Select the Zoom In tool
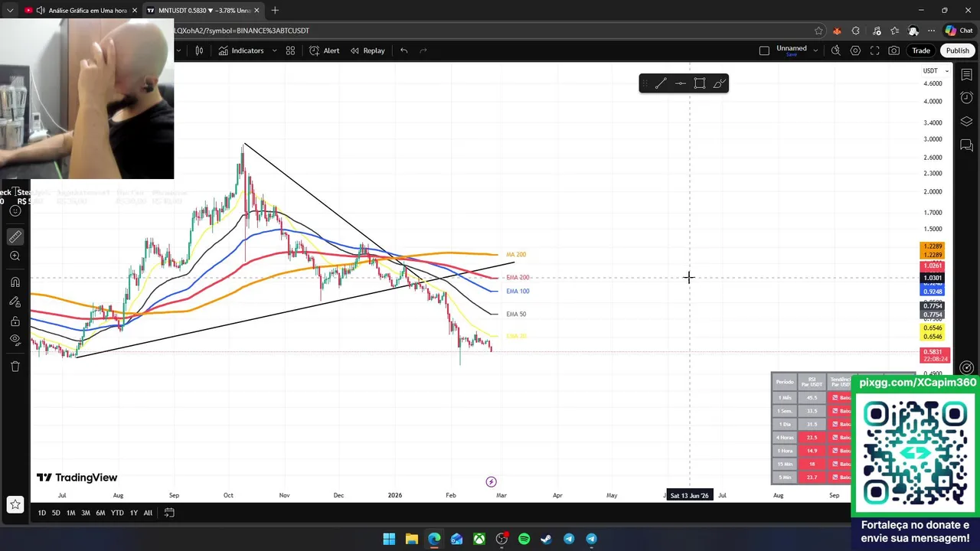The height and width of the screenshot is (551, 980). 15,256
